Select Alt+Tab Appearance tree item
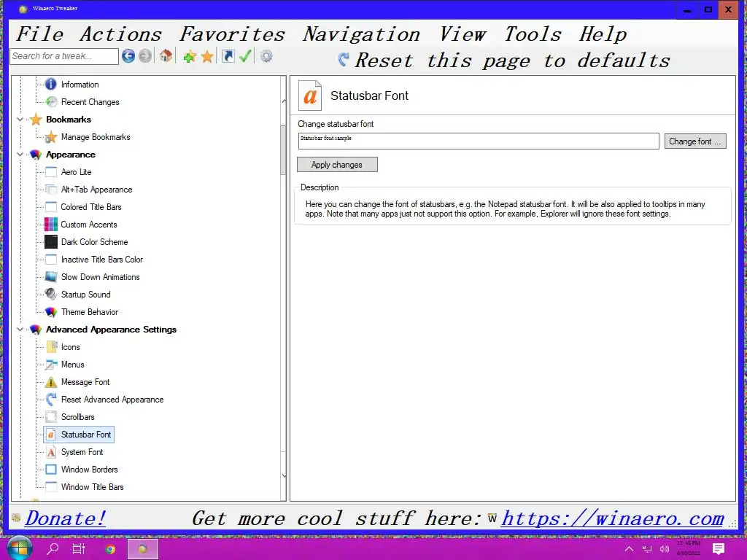Screen dimensions: 747x560 coord(97,190)
